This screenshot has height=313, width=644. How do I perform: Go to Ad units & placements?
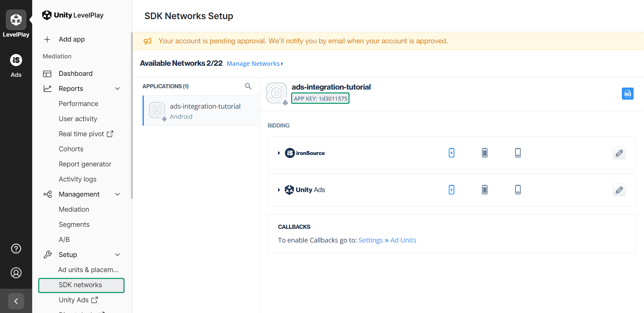tap(88, 270)
